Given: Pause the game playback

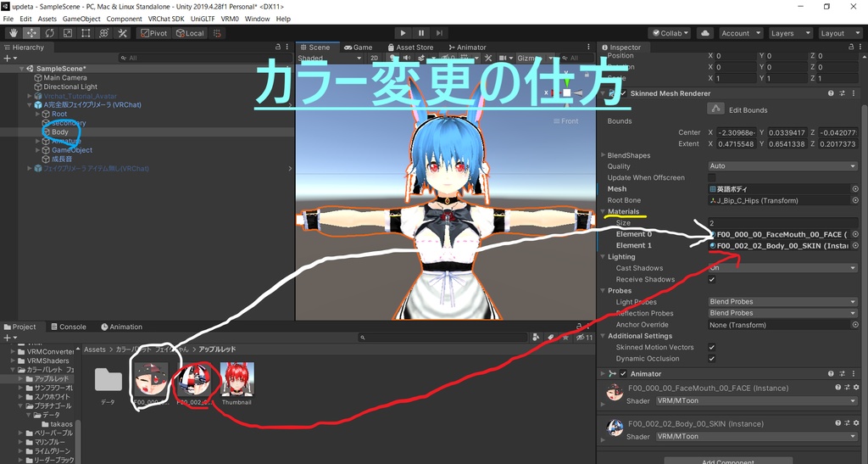Looking at the screenshot, I should coord(421,33).
